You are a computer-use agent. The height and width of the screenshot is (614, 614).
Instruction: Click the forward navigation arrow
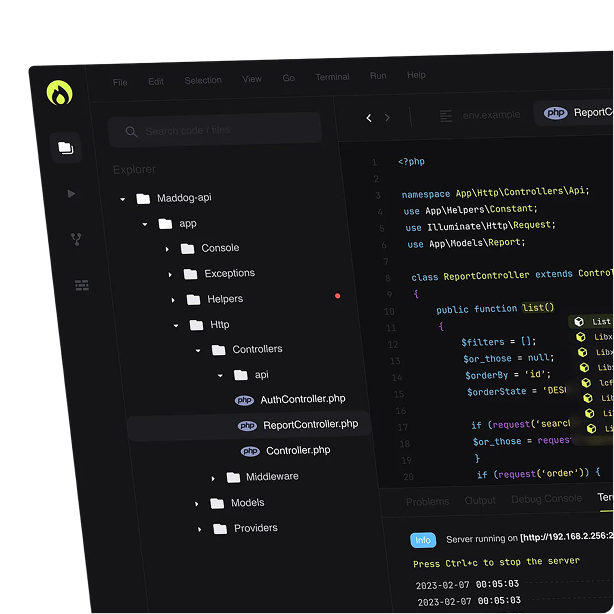(388, 118)
